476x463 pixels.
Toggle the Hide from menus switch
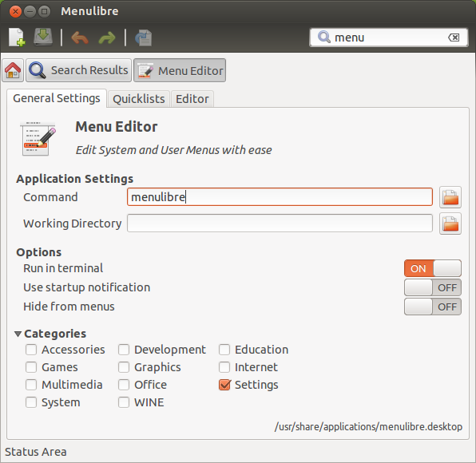pos(433,307)
